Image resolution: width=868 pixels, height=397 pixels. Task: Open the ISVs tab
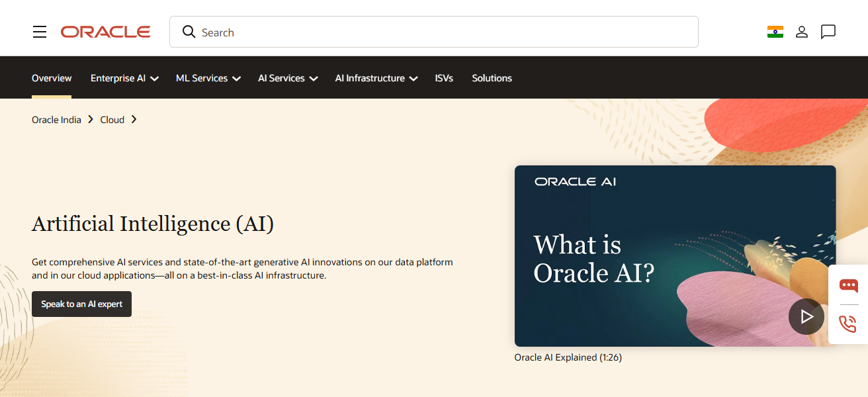pos(444,78)
